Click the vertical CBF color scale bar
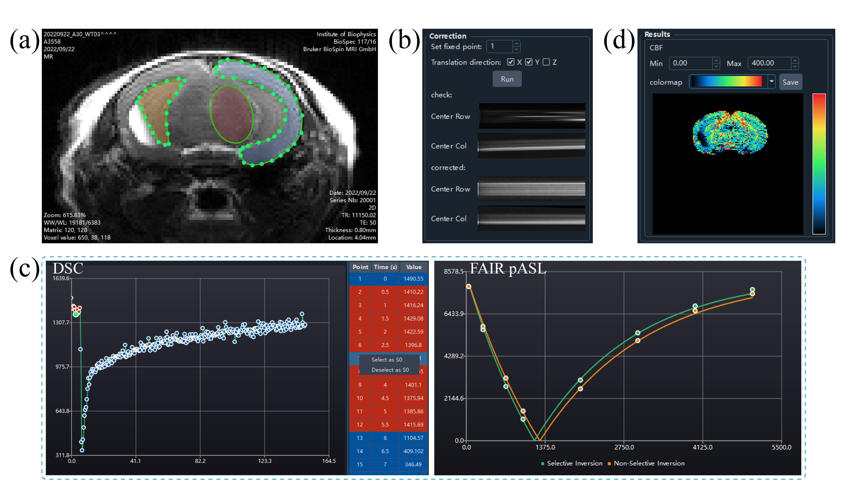 [x=819, y=164]
